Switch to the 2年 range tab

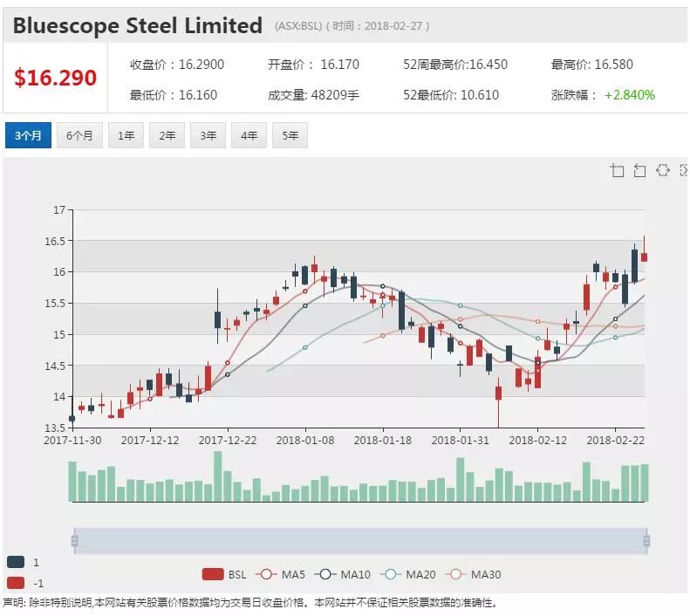[x=167, y=135]
